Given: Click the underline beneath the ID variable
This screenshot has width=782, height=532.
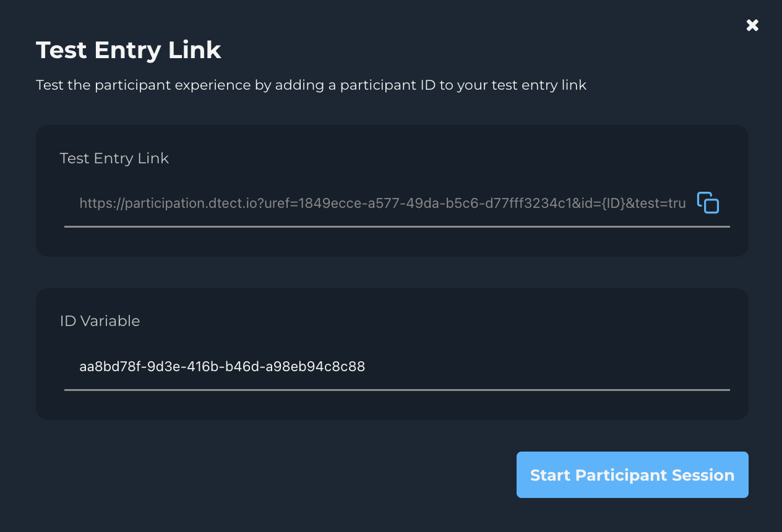Looking at the screenshot, I should tap(396, 390).
